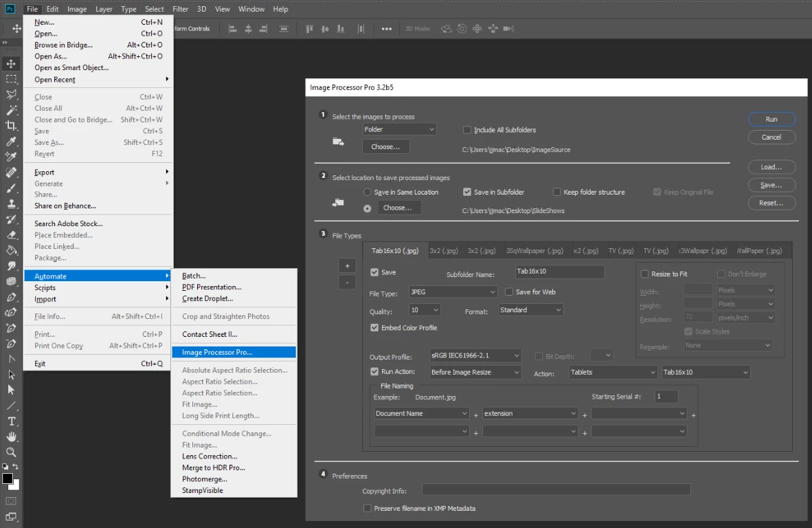
Task: Enable Resize to Fit checkbox
Action: pos(645,274)
